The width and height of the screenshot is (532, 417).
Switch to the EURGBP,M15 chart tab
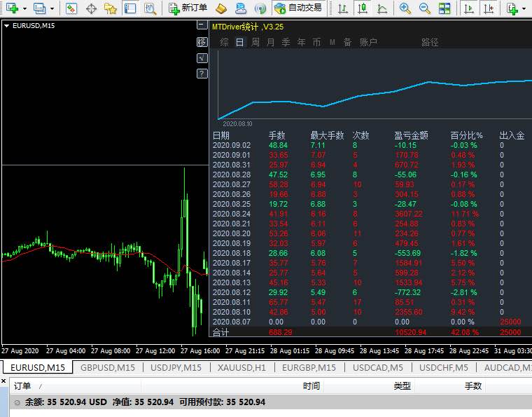coord(309,368)
